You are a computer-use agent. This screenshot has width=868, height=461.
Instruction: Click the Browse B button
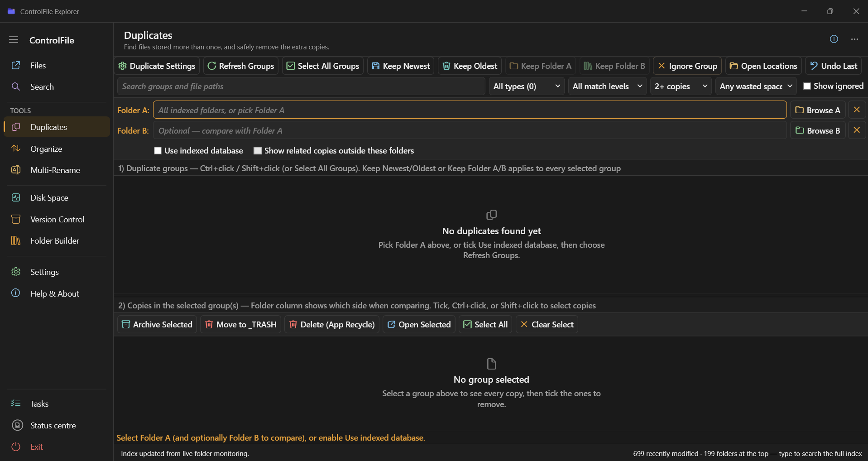(818, 130)
